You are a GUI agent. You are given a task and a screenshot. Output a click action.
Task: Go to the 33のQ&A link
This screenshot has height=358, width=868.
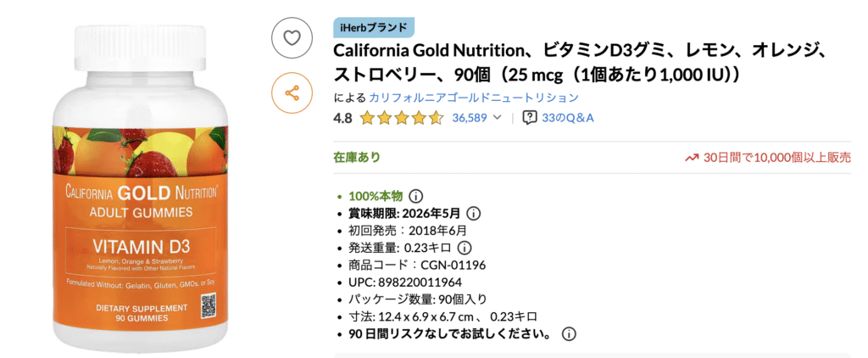click(567, 118)
